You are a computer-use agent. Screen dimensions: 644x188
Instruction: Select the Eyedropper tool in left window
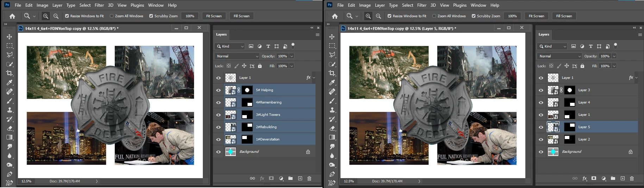click(x=10, y=82)
